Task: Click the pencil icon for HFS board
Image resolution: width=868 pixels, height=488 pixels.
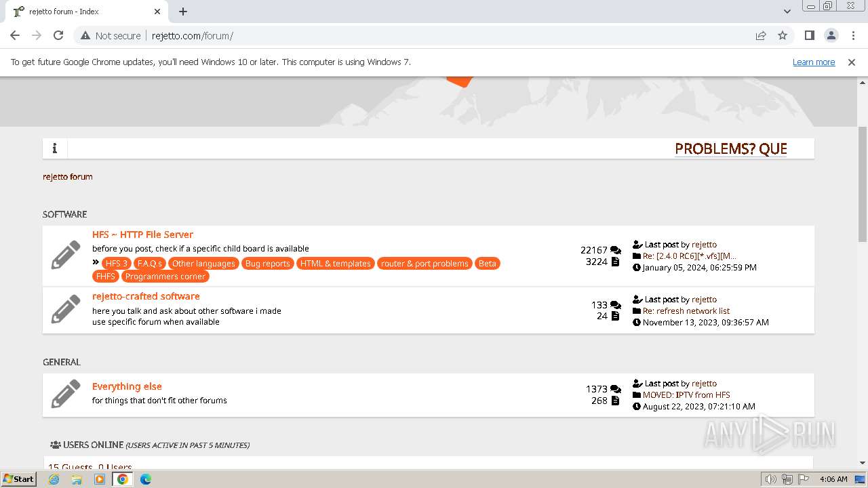Action: pyautogui.click(x=66, y=256)
